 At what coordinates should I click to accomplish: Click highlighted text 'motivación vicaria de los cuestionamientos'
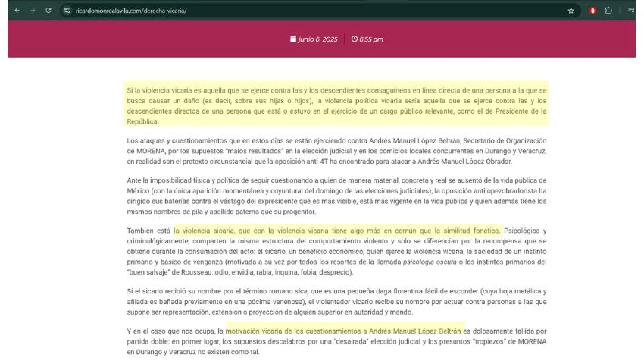303,331
